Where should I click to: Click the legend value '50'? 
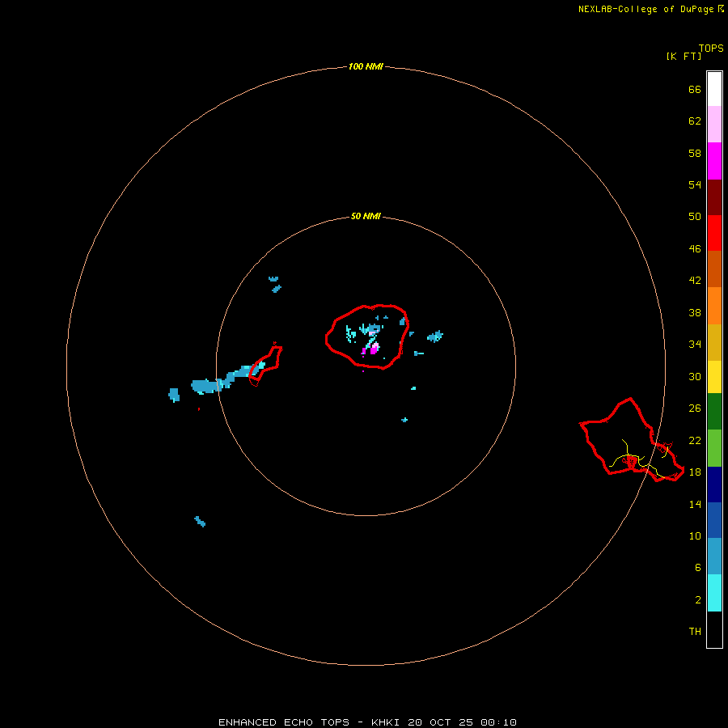click(x=695, y=216)
